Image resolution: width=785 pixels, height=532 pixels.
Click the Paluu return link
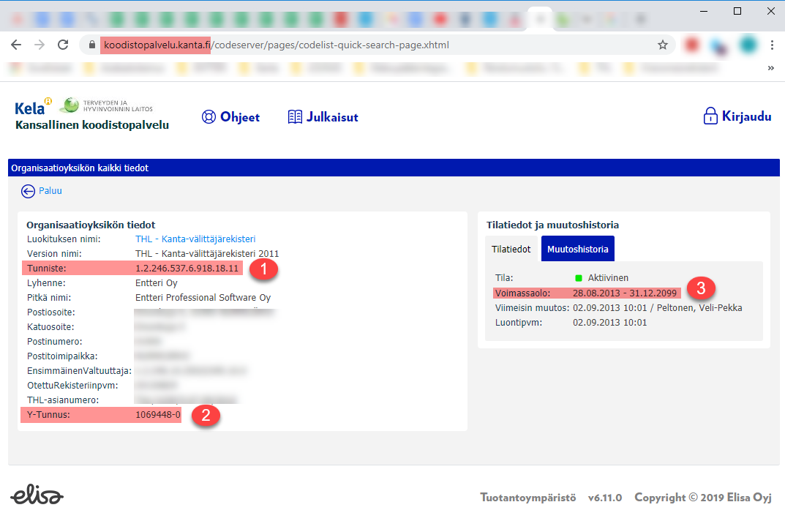point(50,191)
